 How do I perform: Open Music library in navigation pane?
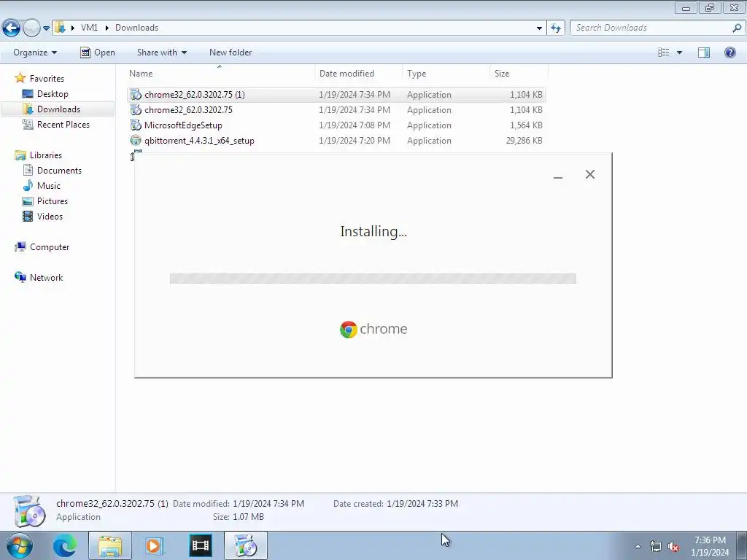coord(49,186)
